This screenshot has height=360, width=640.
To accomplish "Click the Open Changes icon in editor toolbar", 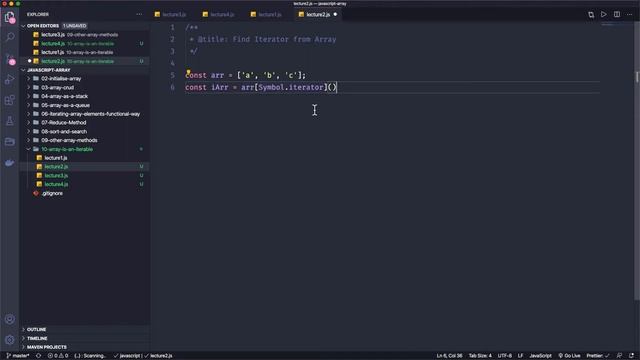I will click(591, 15).
